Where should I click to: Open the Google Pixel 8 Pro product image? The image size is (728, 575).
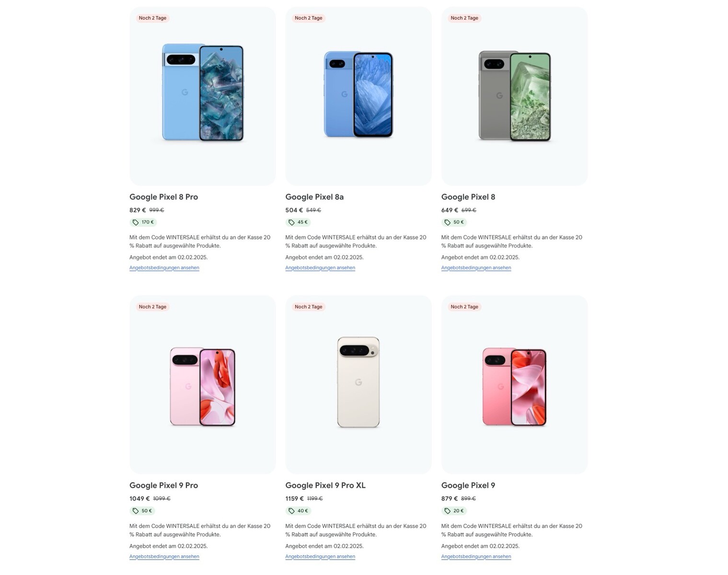pyautogui.click(x=202, y=93)
